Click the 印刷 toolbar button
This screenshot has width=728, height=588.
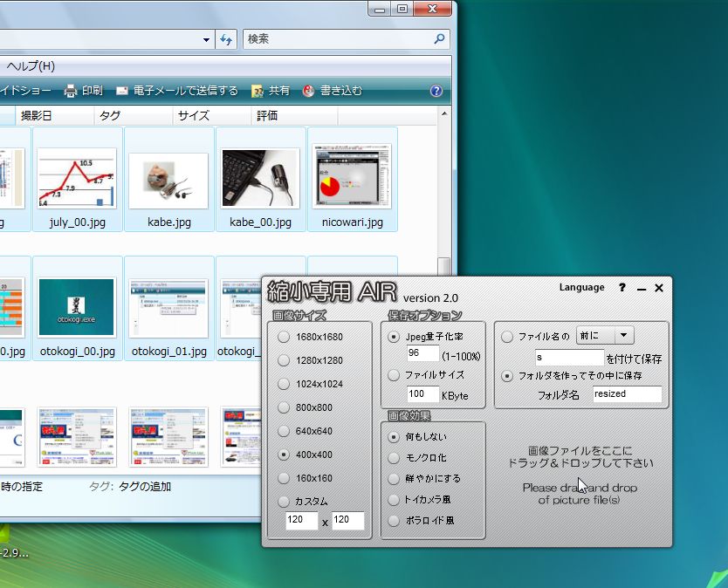click(84, 91)
